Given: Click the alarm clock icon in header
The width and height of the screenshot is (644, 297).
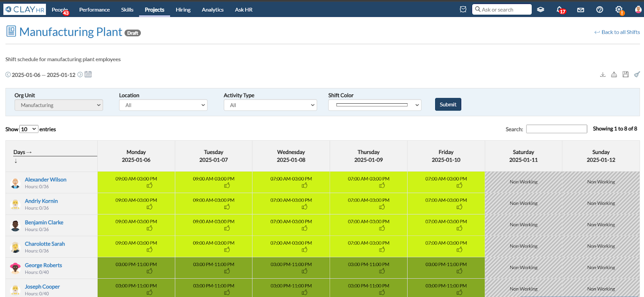Looking at the screenshot, I should point(463,9).
